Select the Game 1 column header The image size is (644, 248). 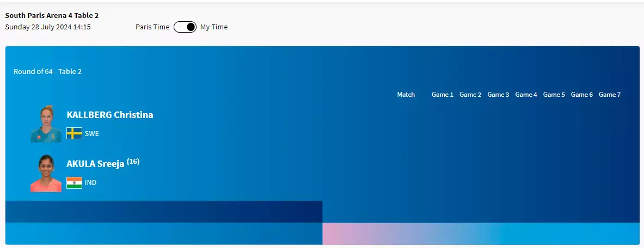point(443,95)
